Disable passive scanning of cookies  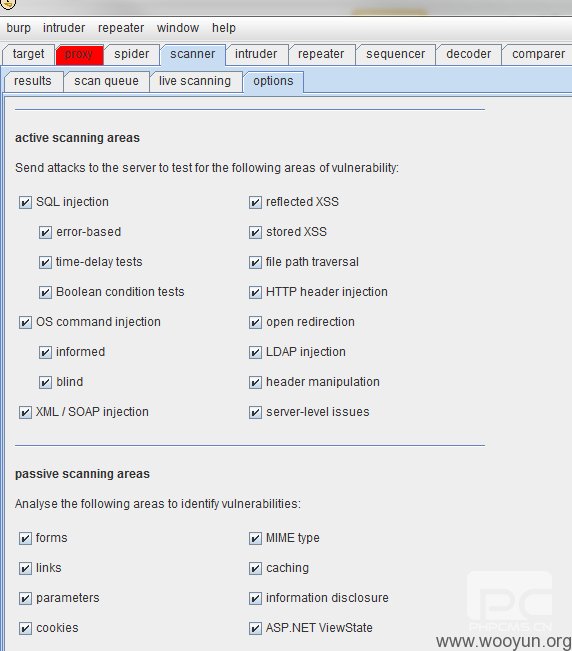pos(25,628)
